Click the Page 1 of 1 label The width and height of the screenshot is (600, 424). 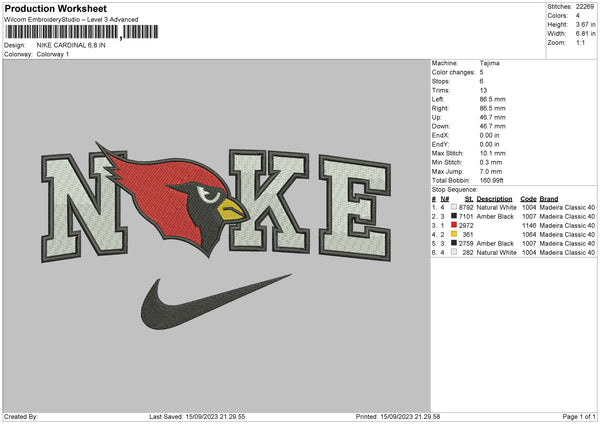coord(579,417)
